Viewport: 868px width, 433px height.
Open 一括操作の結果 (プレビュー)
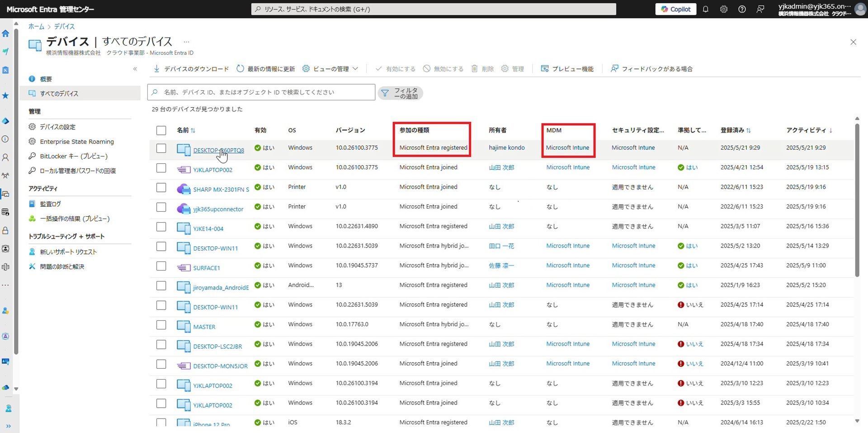(x=75, y=219)
